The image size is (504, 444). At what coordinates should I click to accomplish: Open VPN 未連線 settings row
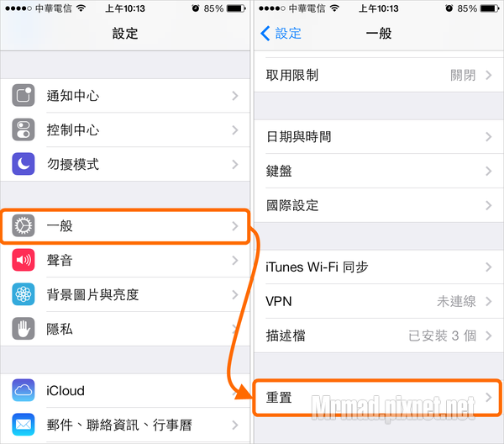pyautogui.click(x=379, y=302)
